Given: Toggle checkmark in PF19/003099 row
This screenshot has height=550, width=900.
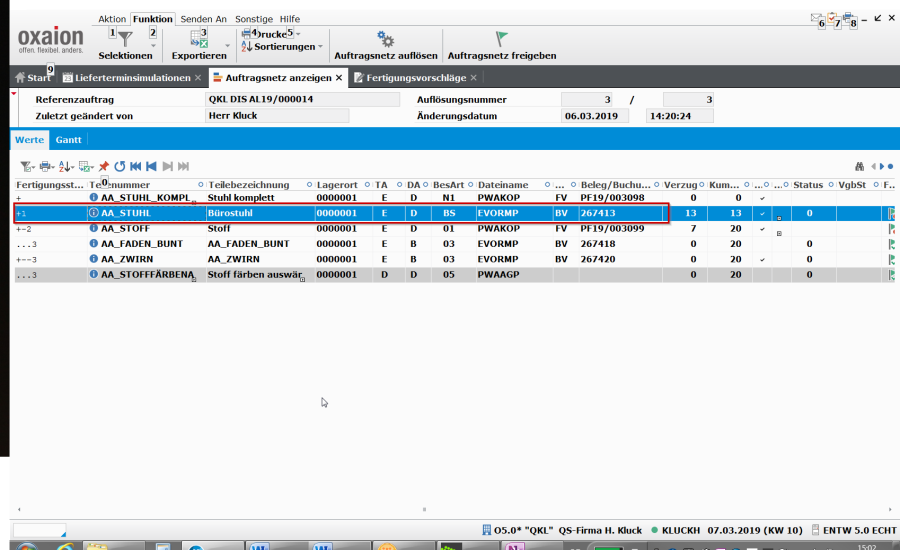Looking at the screenshot, I should point(762,229).
